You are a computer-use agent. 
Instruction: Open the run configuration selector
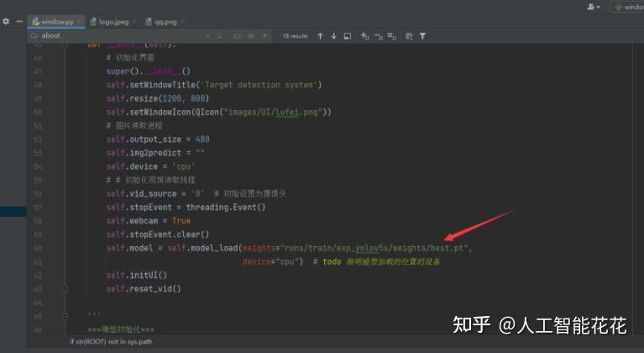[627, 7]
